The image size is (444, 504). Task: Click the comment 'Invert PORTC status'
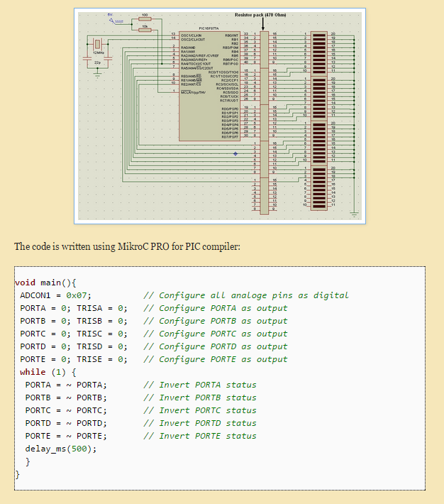point(200,411)
